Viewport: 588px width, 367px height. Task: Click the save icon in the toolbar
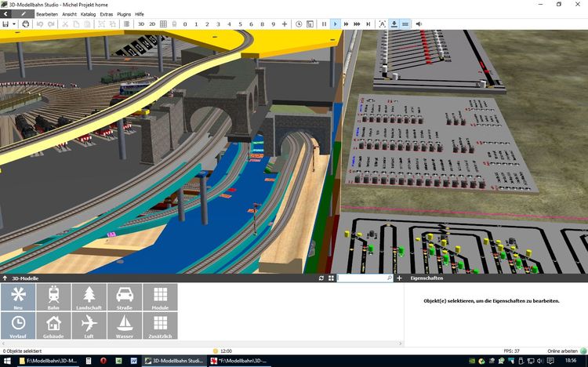coord(5,24)
